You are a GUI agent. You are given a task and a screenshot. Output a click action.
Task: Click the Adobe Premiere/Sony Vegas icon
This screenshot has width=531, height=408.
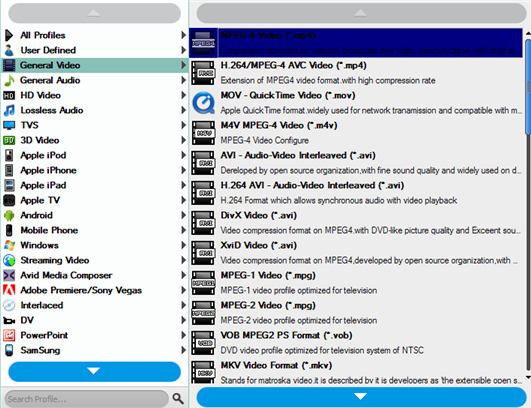point(9,290)
